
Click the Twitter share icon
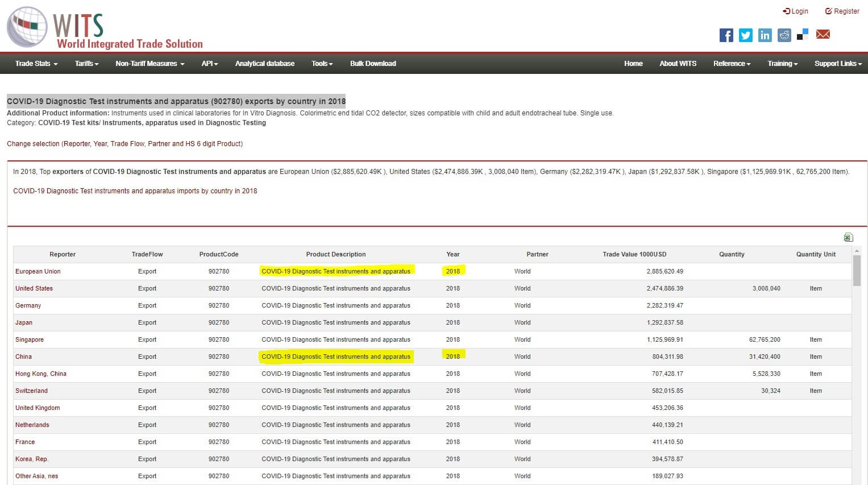tap(745, 35)
